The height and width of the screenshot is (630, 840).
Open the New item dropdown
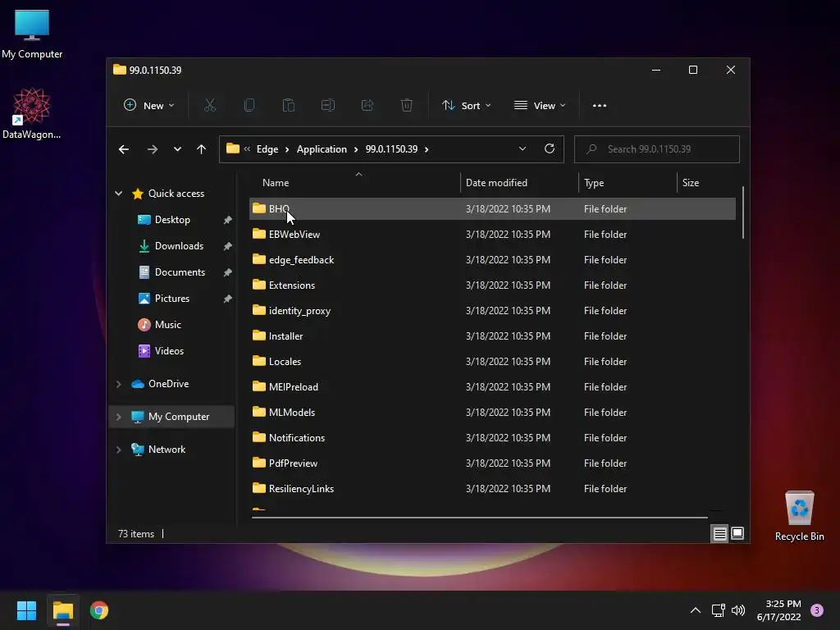click(149, 106)
